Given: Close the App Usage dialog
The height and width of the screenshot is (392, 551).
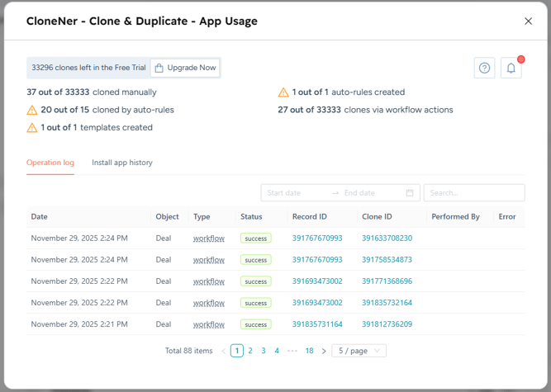Looking at the screenshot, I should 528,21.
